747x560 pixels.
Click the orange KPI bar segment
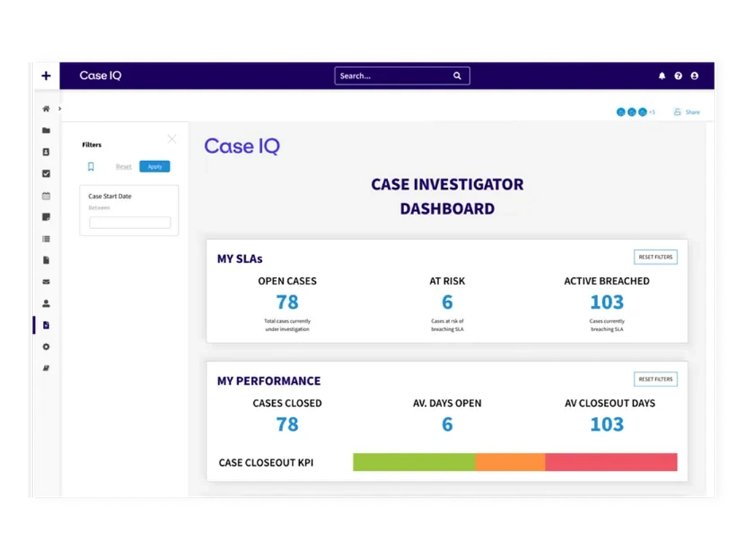(x=510, y=462)
